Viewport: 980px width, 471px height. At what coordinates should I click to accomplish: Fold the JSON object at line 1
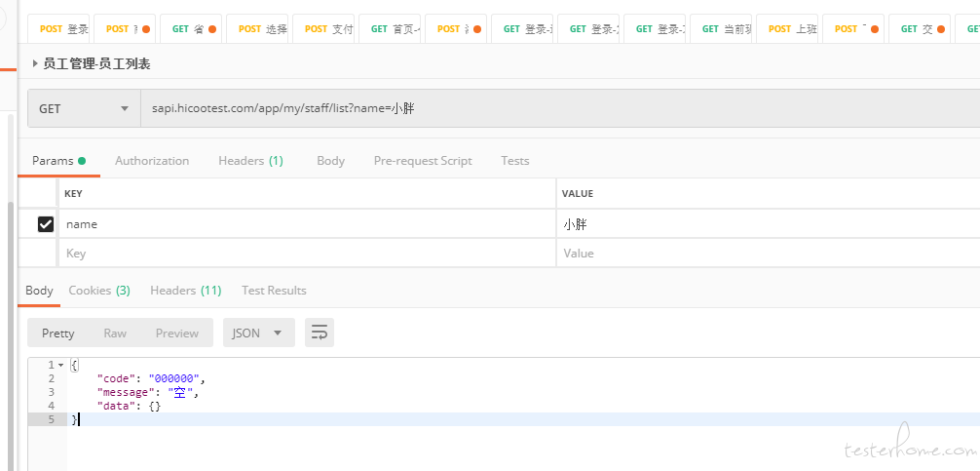[60, 365]
